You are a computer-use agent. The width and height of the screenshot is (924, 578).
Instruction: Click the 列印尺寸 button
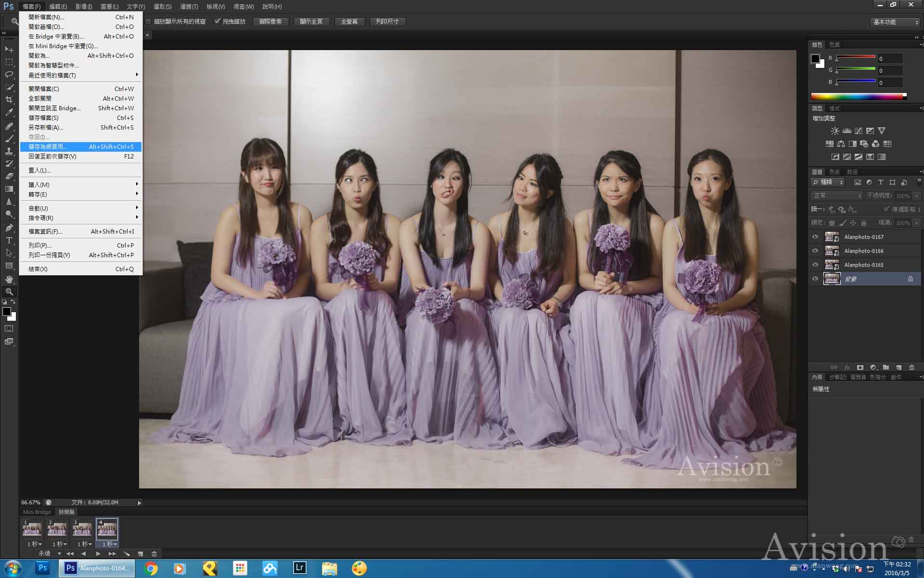pyautogui.click(x=387, y=22)
